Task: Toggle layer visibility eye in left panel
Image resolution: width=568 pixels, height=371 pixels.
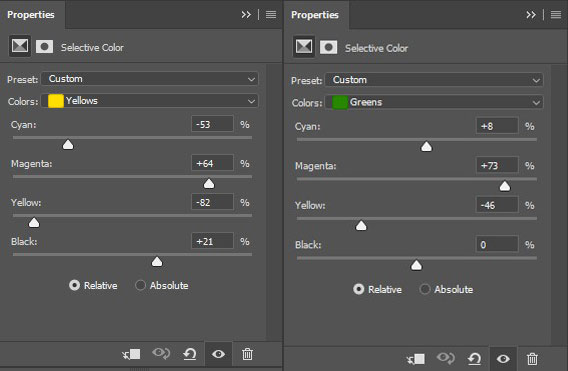Action: click(x=218, y=354)
